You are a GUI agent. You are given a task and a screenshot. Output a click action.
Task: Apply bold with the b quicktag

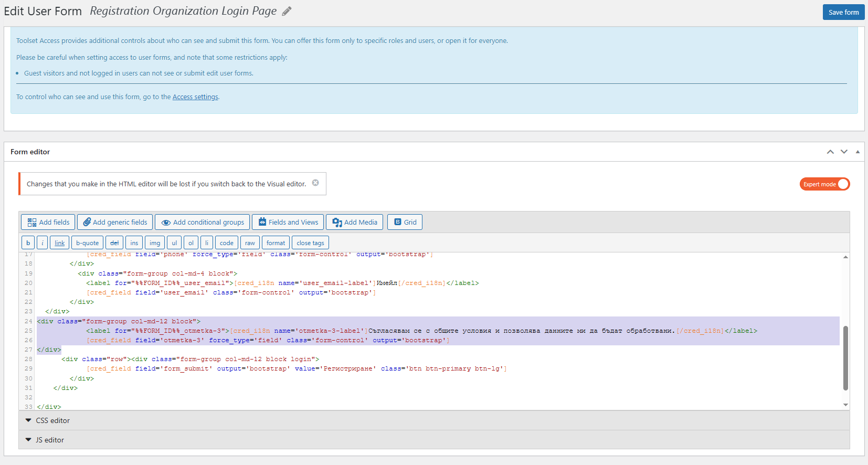28,242
